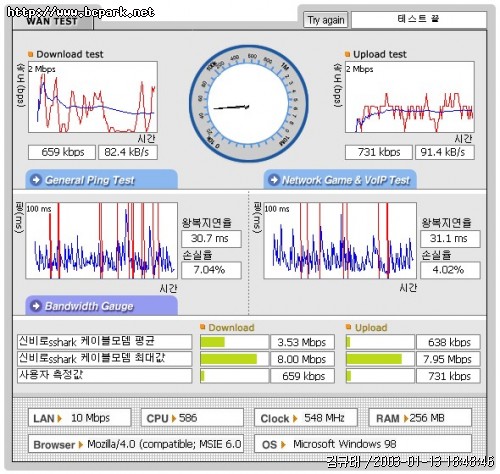Click the 30.7 ms round-trip delay value
Image resolution: width=500 pixels, height=474 pixels.
pyautogui.click(x=211, y=239)
